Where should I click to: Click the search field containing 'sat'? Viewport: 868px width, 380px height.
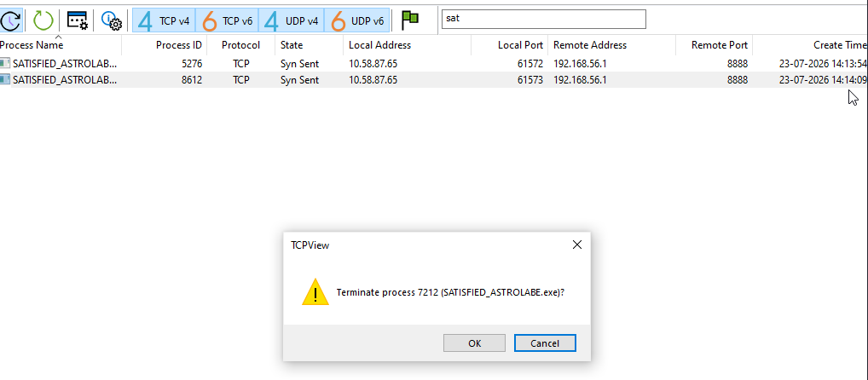544,19
